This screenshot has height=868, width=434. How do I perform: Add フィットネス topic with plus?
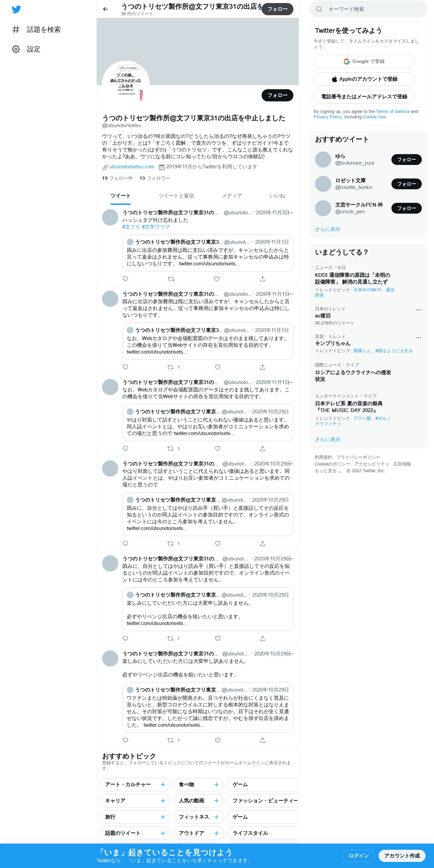pos(216,817)
